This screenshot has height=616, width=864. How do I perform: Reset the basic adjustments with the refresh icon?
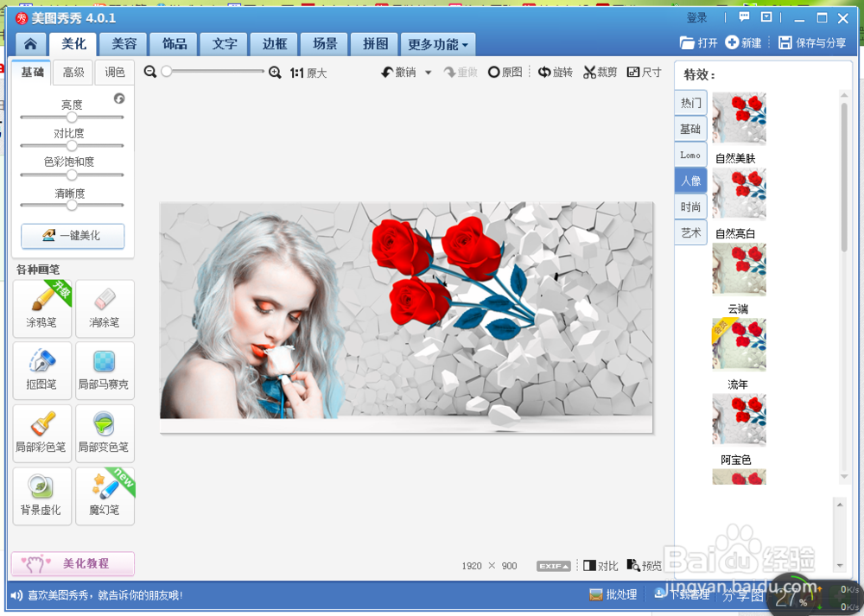[119, 98]
